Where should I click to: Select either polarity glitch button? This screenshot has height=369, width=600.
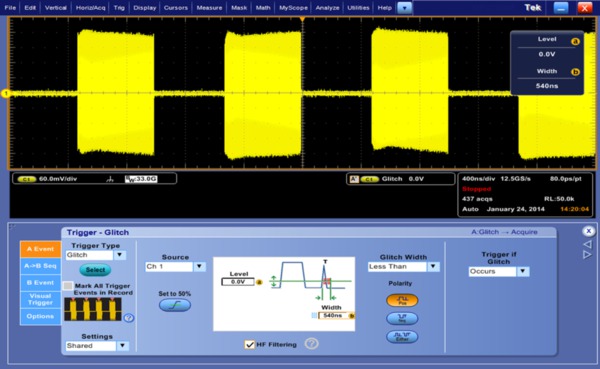tap(402, 337)
